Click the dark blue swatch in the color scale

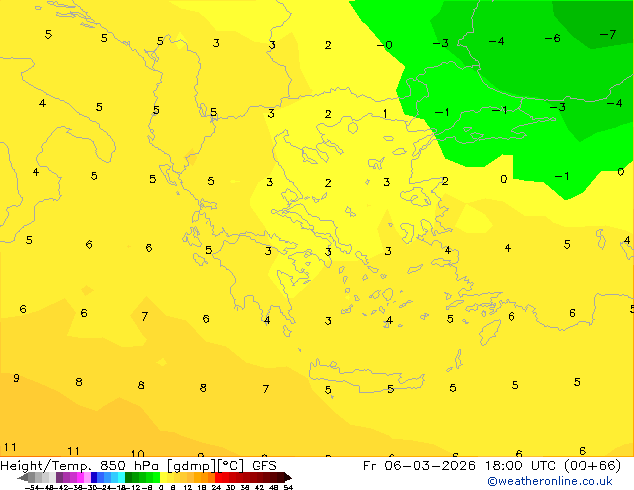point(94,477)
